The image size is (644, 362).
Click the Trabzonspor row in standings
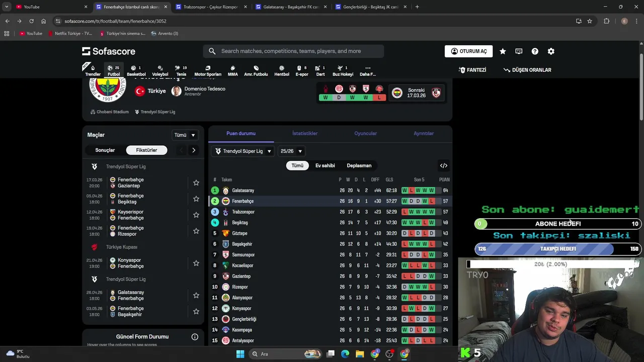330,212
